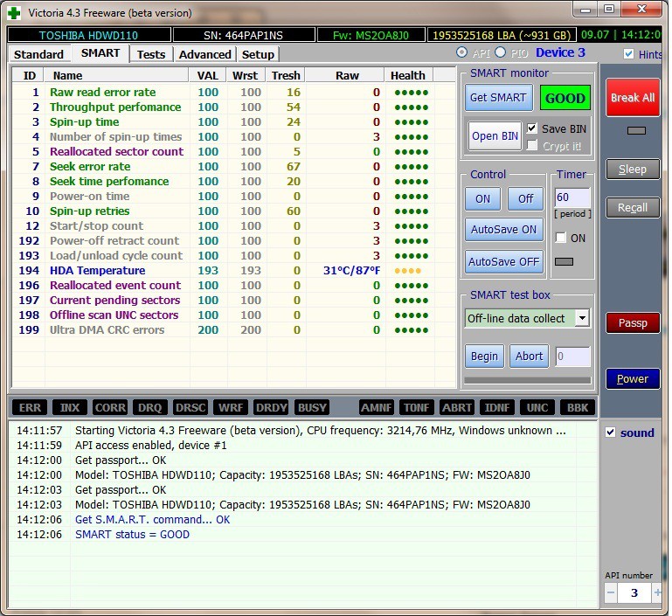Click the IDNF error indicator
Viewport: 672px width, 616px height.
click(x=497, y=407)
